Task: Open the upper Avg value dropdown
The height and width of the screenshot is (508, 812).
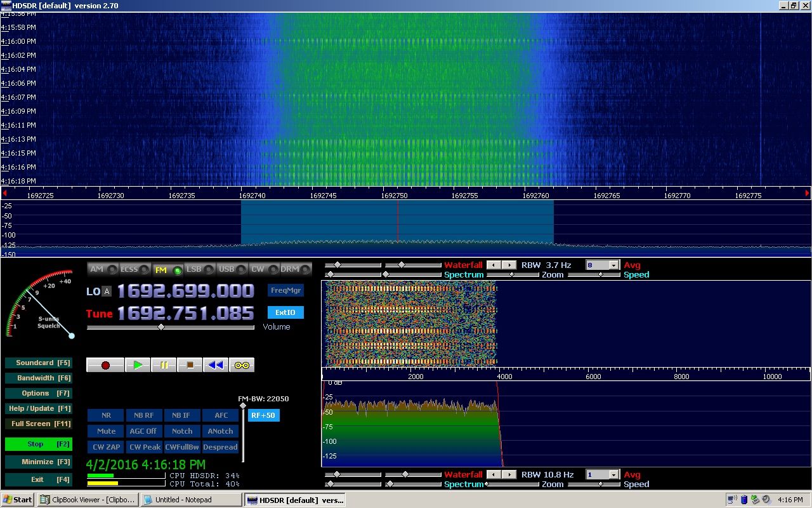Action: (x=613, y=265)
